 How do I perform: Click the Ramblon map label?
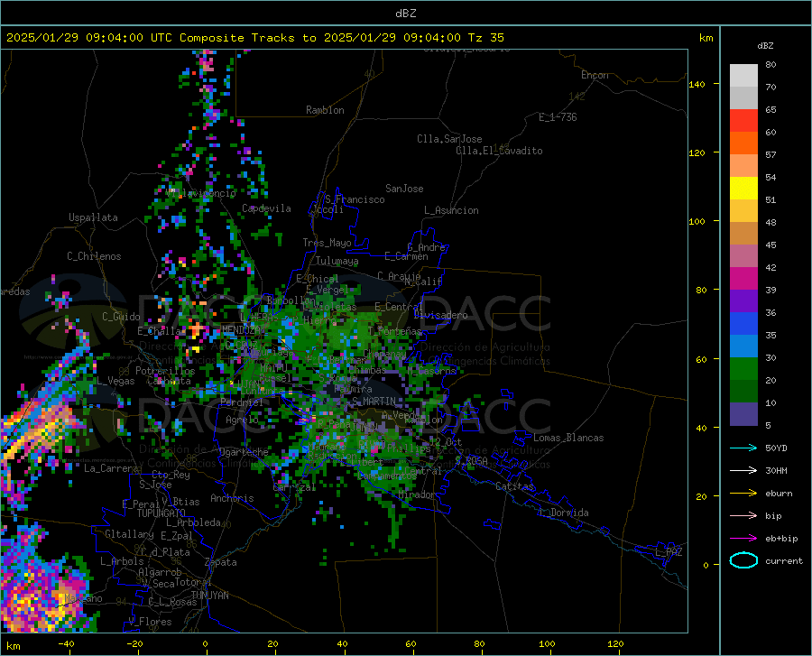[325, 110]
